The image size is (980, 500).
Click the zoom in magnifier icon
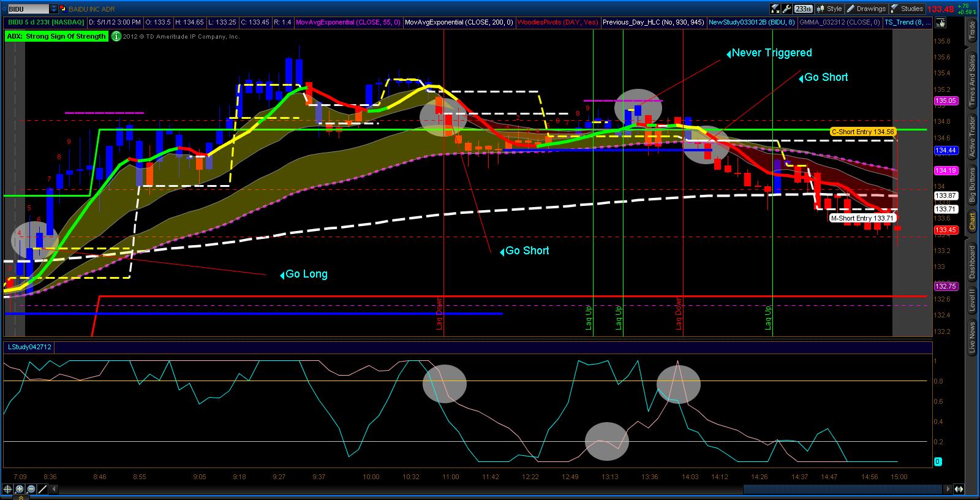tap(20, 489)
